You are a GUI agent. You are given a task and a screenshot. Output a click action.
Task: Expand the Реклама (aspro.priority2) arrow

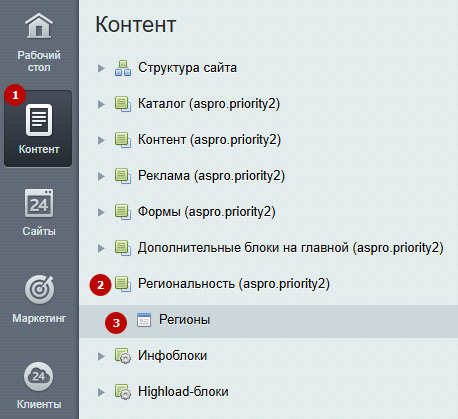(x=101, y=176)
